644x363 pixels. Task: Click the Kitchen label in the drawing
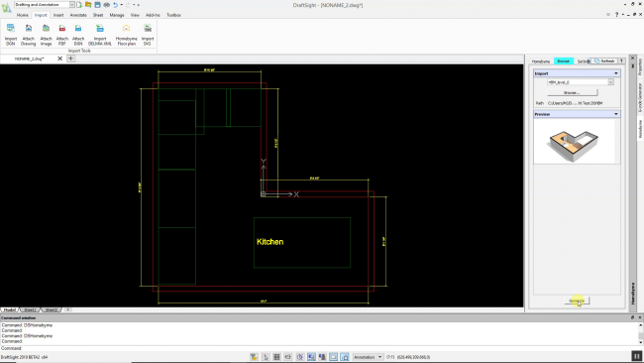tap(269, 242)
